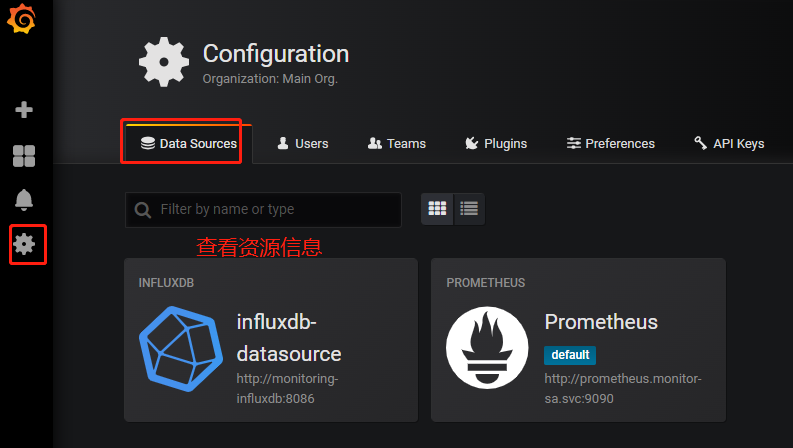Viewport: 793px width, 448px height.
Task: Open the Configuration gear in sidebar
Action: tap(24, 244)
